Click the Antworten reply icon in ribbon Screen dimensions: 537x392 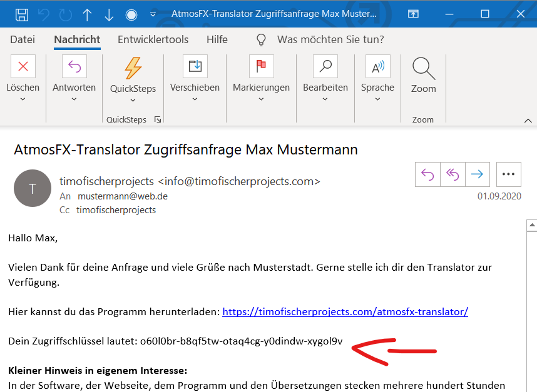[x=74, y=66]
